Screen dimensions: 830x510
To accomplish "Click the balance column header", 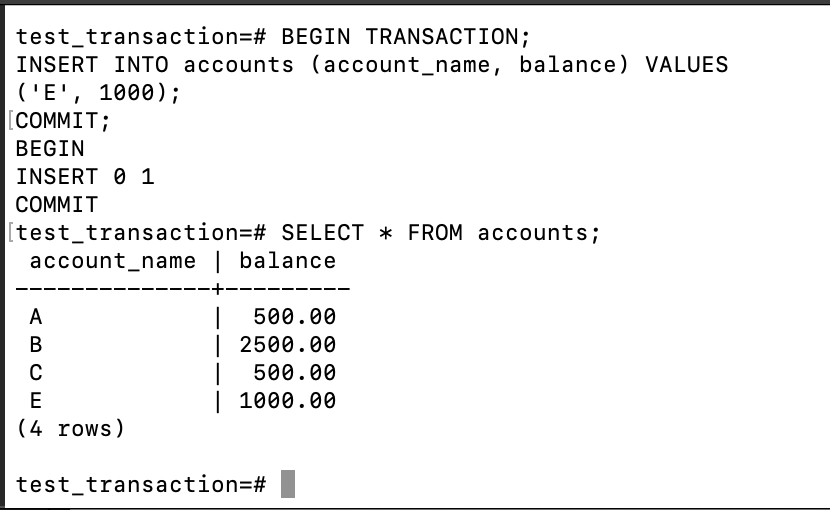I will [287, 261].
